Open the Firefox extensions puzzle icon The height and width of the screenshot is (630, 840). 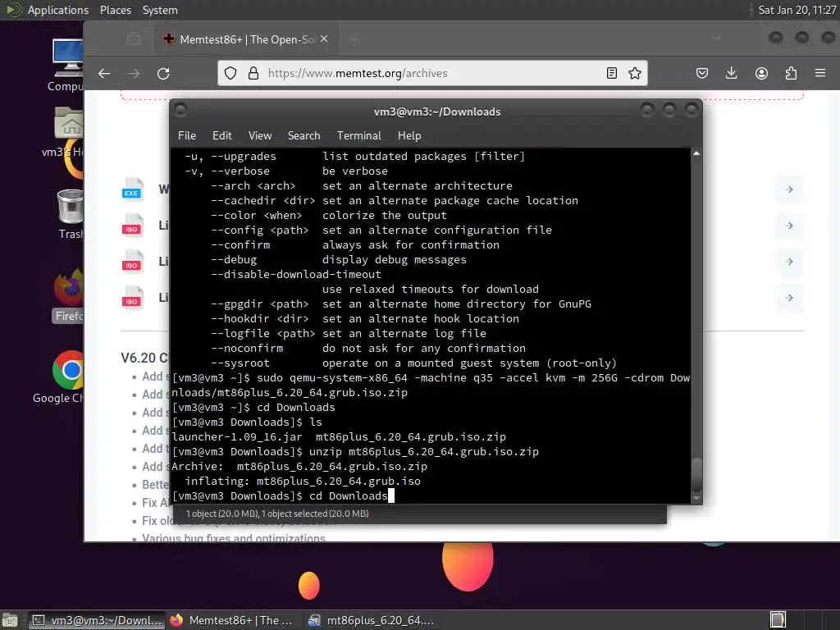[791, 73]
